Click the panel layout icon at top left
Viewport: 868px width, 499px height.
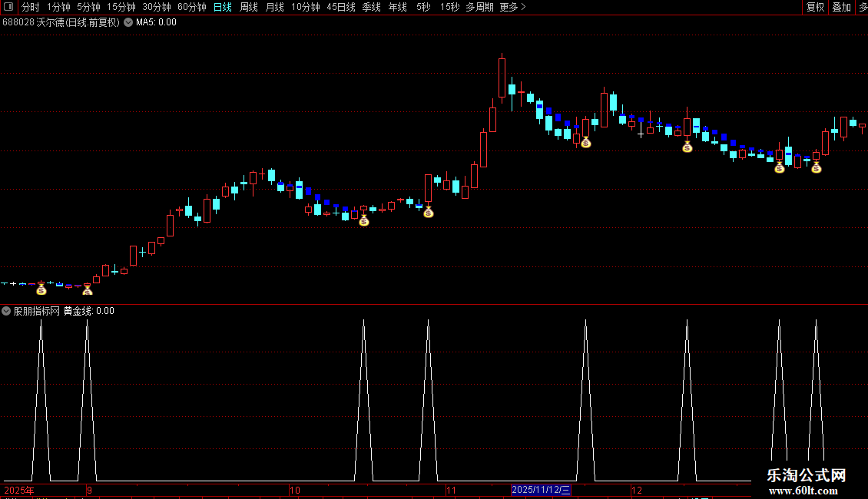8,7
